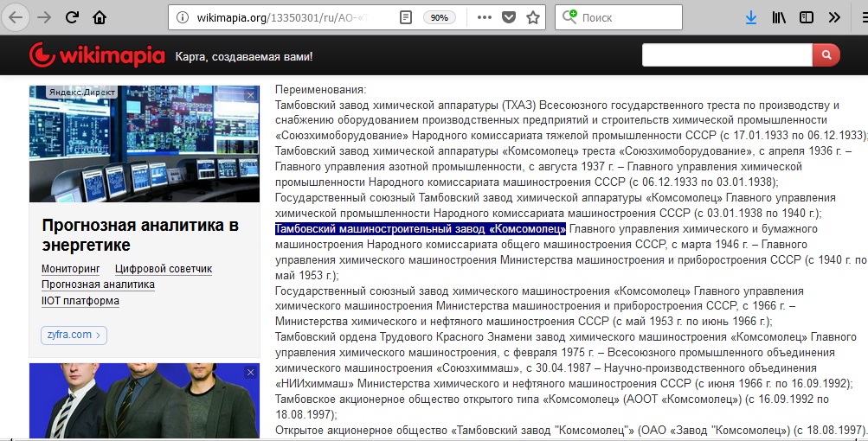Screen dimensions: 868x441
Task: Save page to Pocket
Action: (x=509, y=17)
